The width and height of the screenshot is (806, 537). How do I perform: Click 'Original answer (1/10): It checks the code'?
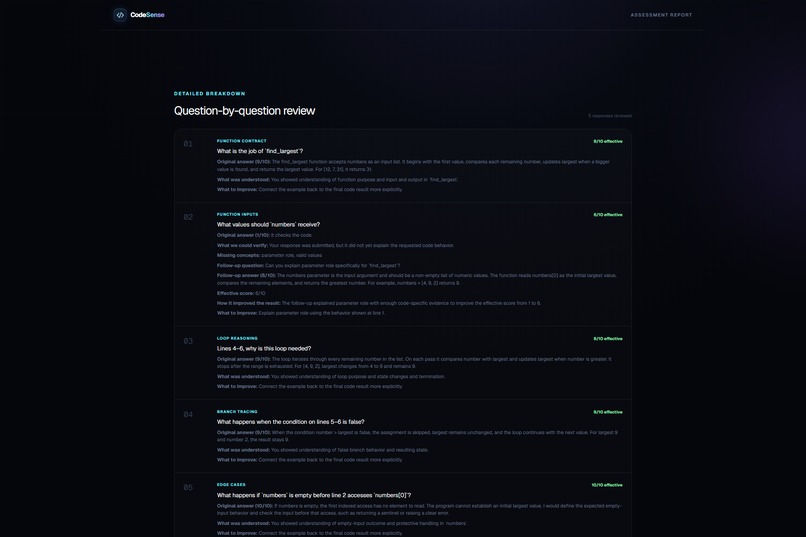point(264,235)
